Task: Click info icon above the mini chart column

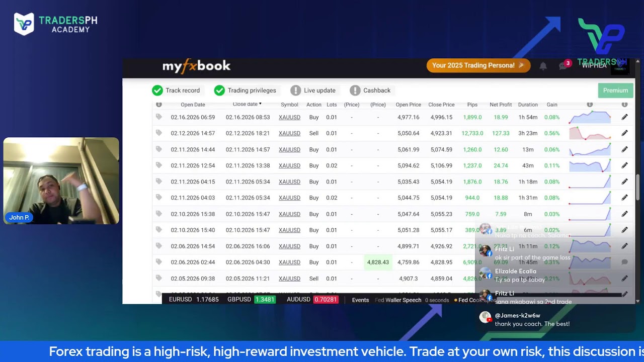Action: click(590, 105)
